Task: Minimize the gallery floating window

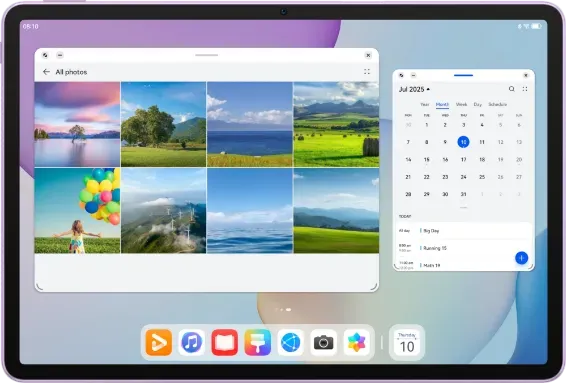Action: pos(60,55)
